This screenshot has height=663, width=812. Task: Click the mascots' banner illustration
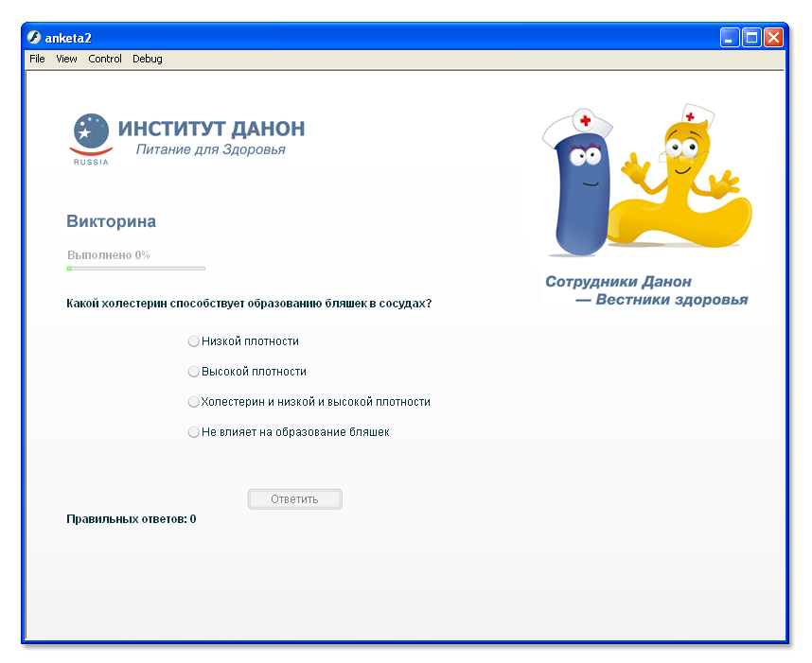coord(648,180)
